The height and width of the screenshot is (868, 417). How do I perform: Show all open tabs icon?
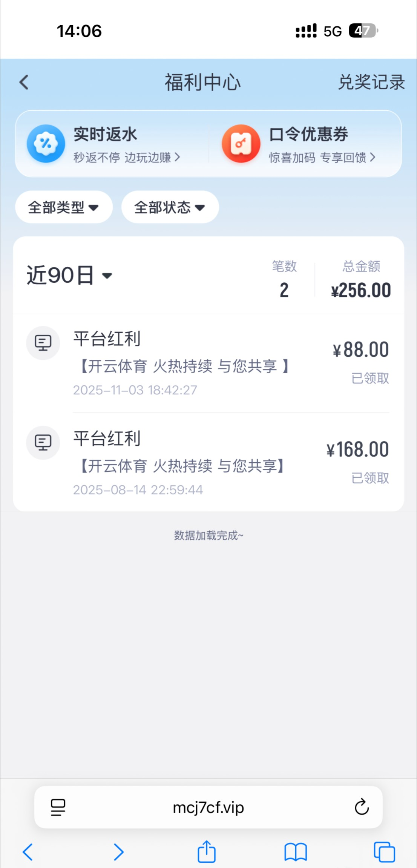coord(384,852)
